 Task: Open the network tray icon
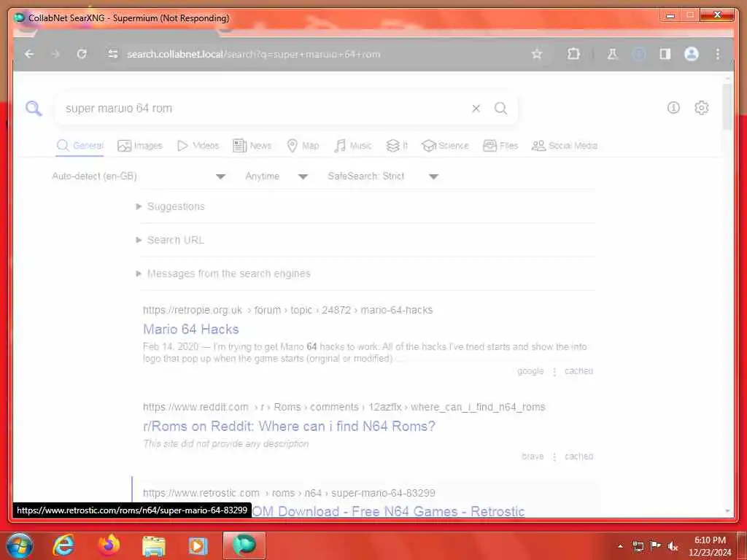638,546
